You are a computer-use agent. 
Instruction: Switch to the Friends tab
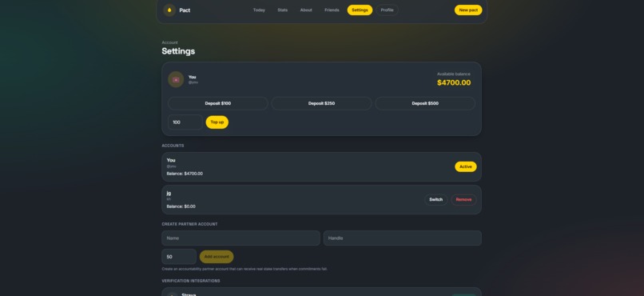coord(332,10)
